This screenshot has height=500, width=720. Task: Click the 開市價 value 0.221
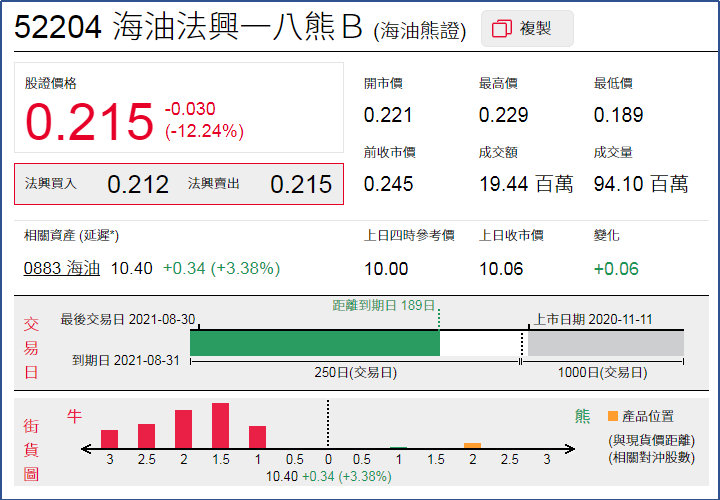coord(388,115)
